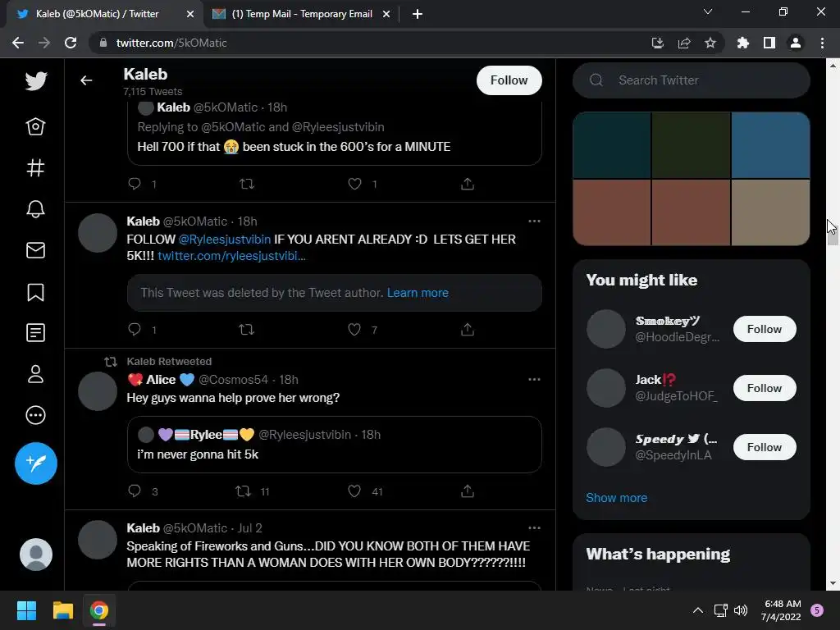Open a new Chrome tab
Screen dimensions: 840x630
click(418, 14)
